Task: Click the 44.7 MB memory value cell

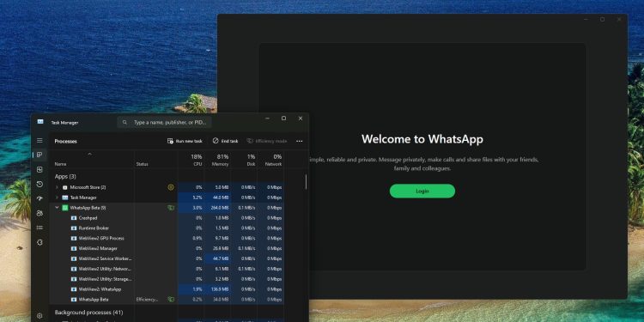Action: (x=217, y=258)
